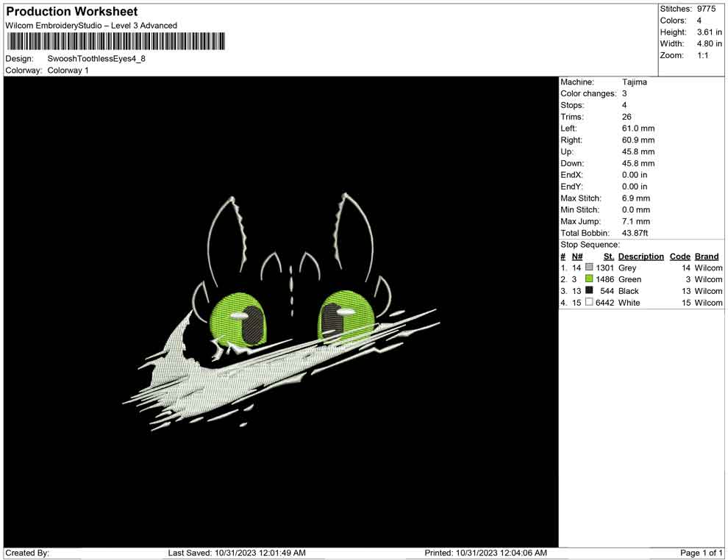Select the Green thread color swatch
Viewport: 728px width, 560px height.
coord(589,280)
